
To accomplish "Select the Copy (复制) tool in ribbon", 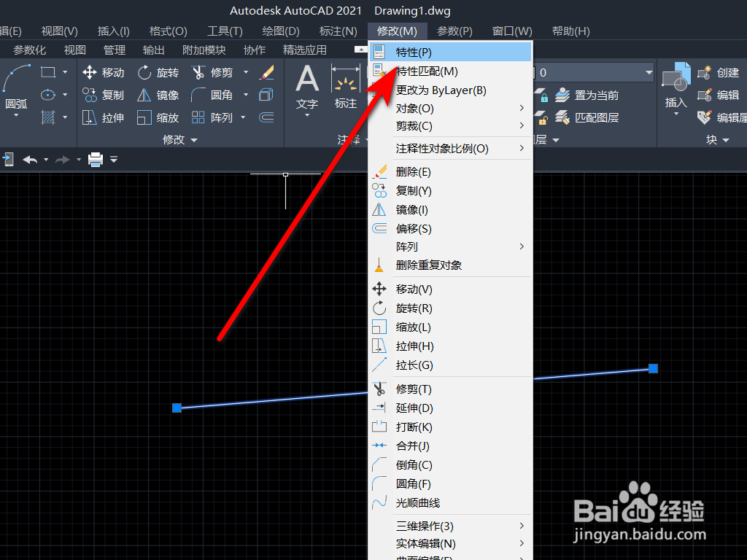I will click(x=103, y=95).
